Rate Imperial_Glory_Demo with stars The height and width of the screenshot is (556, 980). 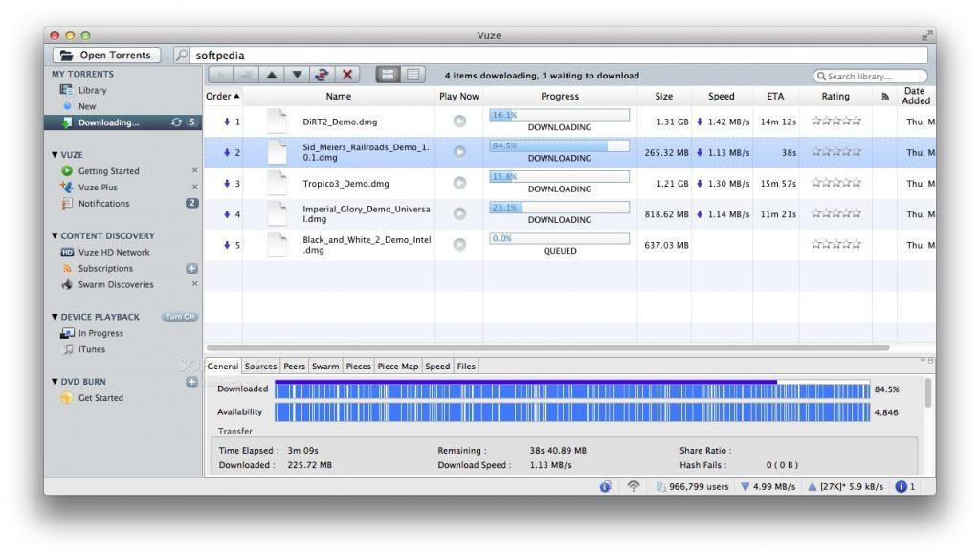pyautogui.click(x=835, y=213)
